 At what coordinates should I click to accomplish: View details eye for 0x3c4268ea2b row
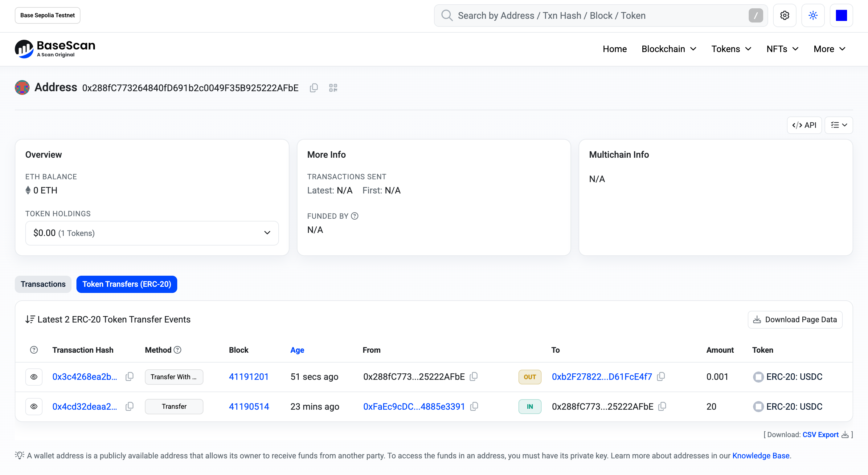[34, 377]
